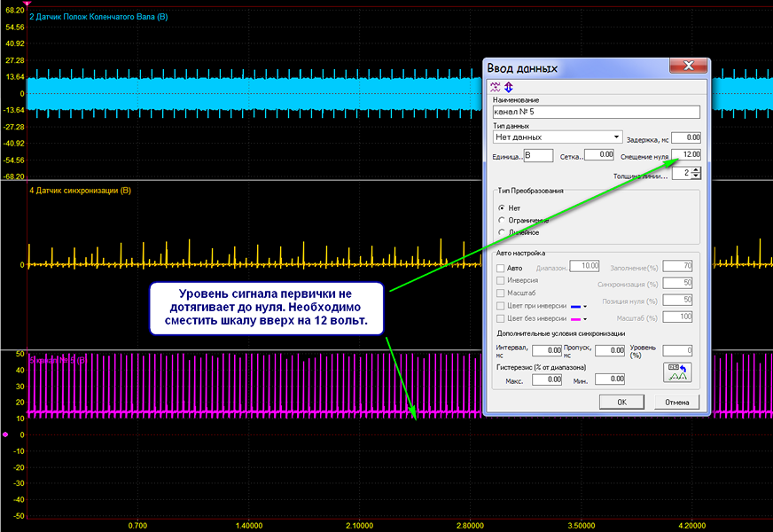Click the OK button

621,403
